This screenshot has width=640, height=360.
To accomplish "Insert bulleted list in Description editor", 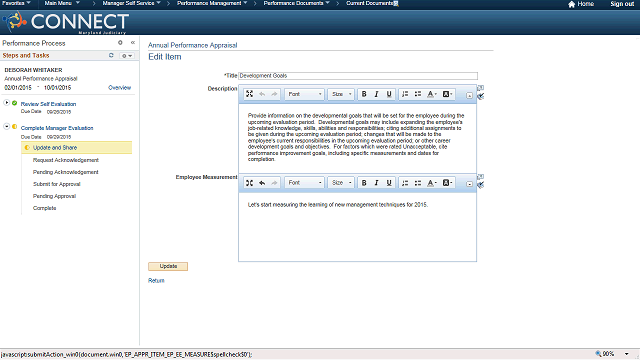I will point(418,94).
